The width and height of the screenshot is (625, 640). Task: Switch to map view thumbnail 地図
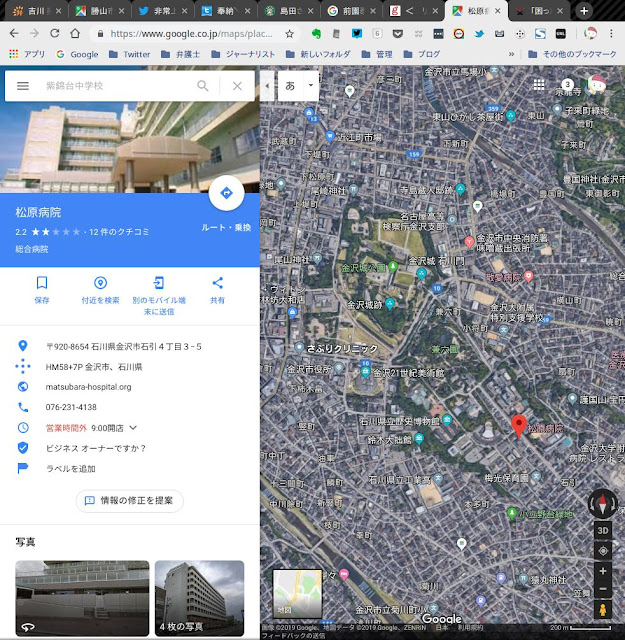pyautogui.click(x=297, y=593)
